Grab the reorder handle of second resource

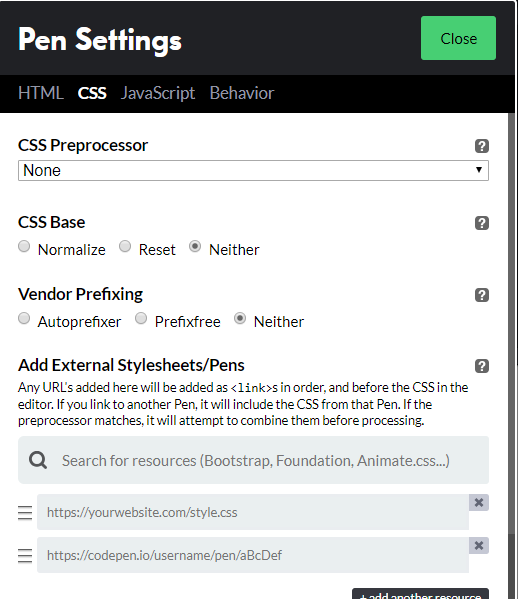pyautogui.click(x=25, y=556)
